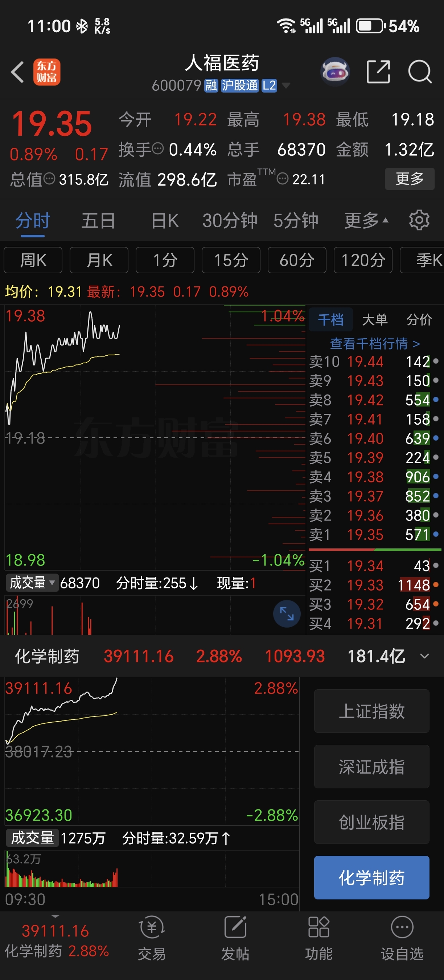444x980 pixels.
Task: Switch to the 五日 tab
Action: coord(98,221)
